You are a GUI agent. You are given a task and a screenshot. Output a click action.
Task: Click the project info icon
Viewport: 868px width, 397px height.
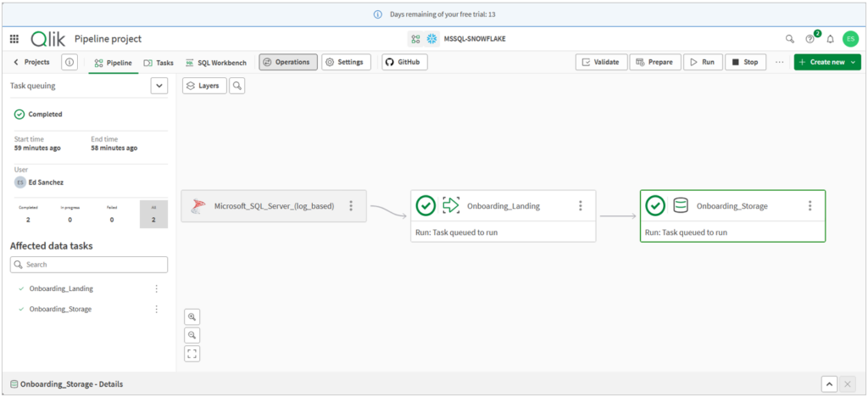[70, 62]
